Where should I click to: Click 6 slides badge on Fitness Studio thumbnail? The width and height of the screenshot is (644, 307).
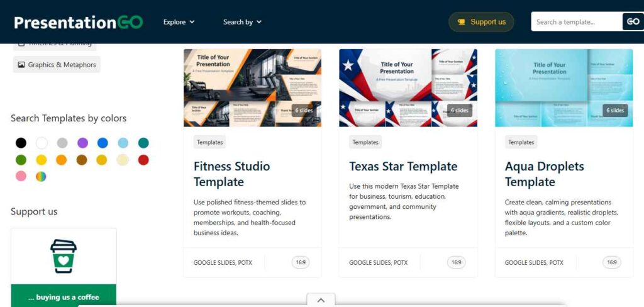pos(304,110)
